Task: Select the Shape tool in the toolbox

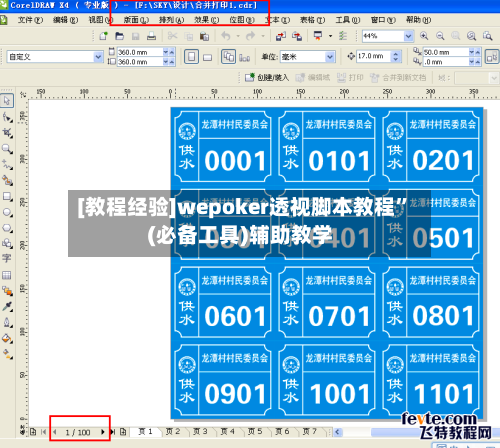Action: (7, 117)
